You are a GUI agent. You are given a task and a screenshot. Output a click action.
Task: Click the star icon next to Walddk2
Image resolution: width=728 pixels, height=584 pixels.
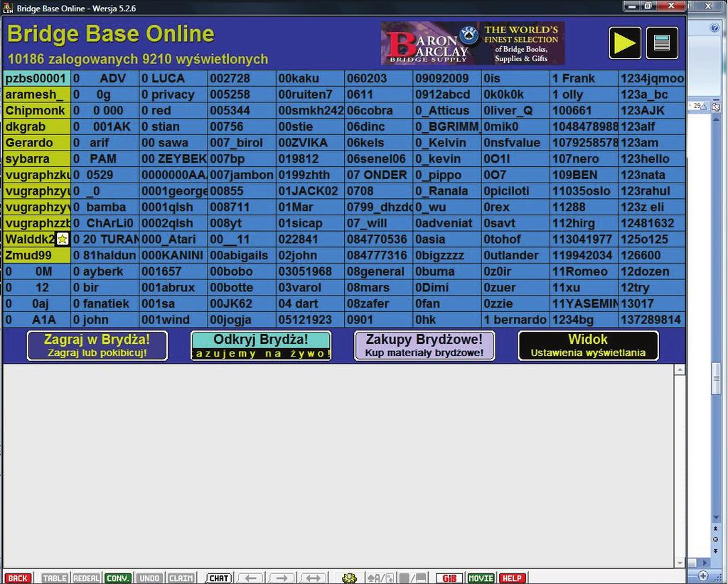63,239
